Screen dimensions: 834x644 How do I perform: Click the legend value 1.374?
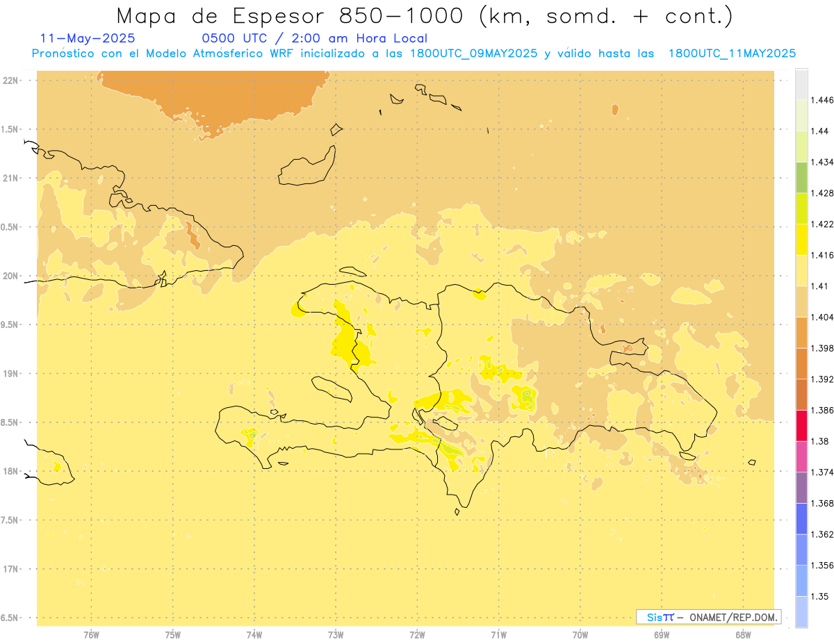point(823,472)
